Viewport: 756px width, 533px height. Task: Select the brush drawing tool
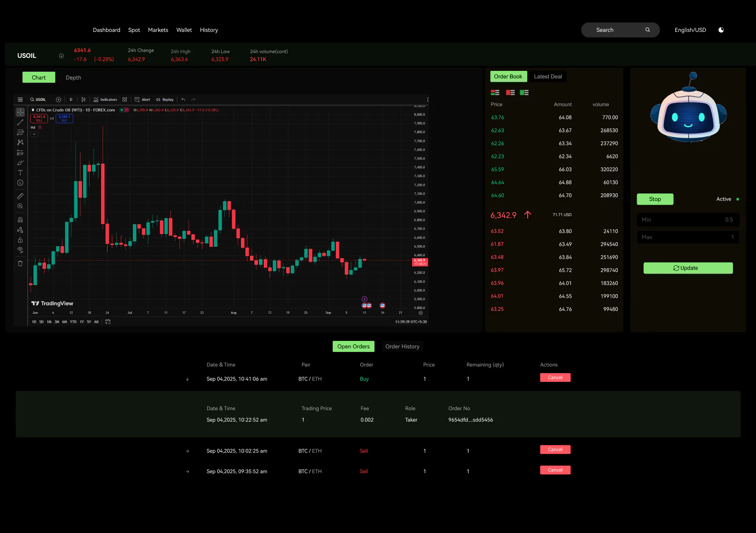[20, 163]
